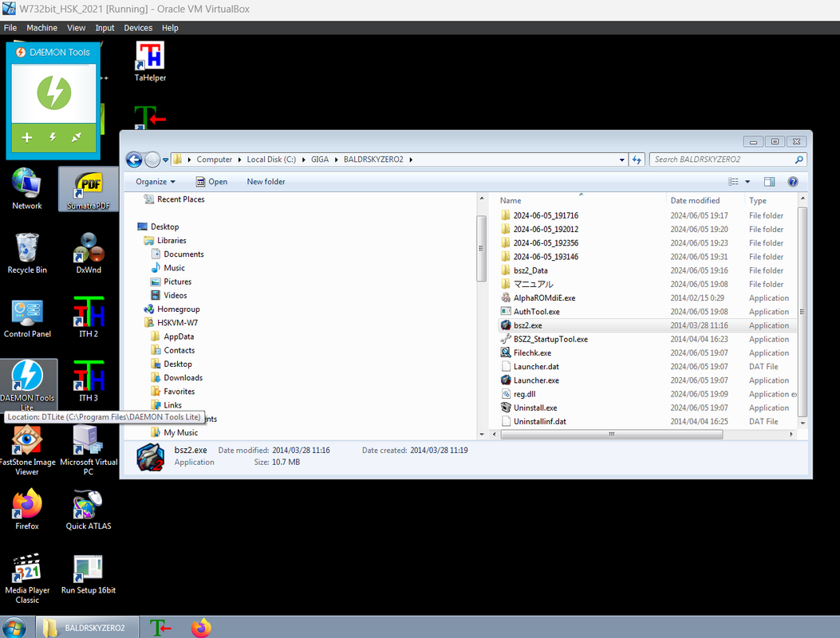Expand the Local Disk (C:) breadcrumb arrow
The image size is (840, 638).
(303, 159)
